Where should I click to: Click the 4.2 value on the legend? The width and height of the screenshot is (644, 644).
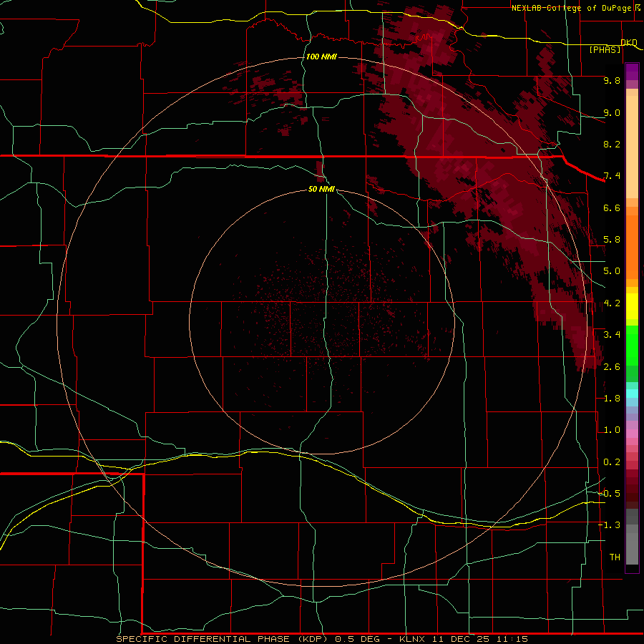pos(612,303)
